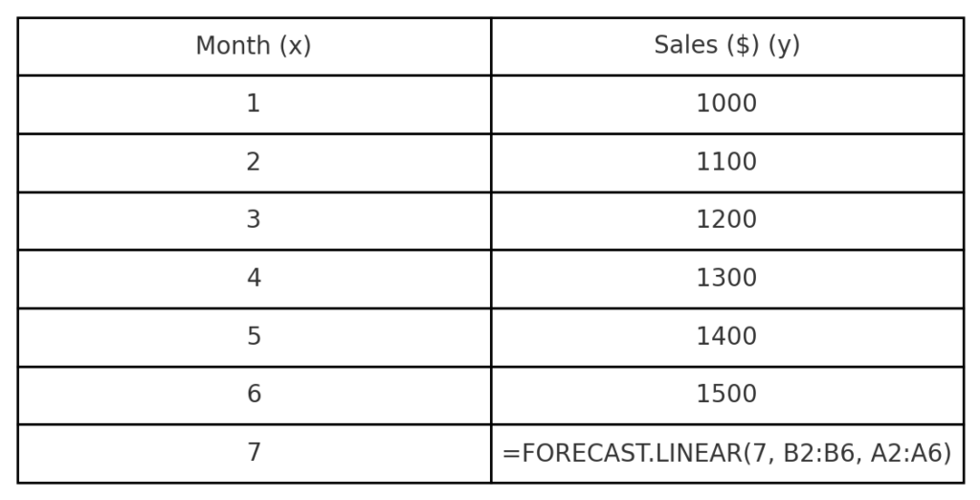Select the cell containing month 2
Viewport: 980px width, 500px height.
click(254, 162)
